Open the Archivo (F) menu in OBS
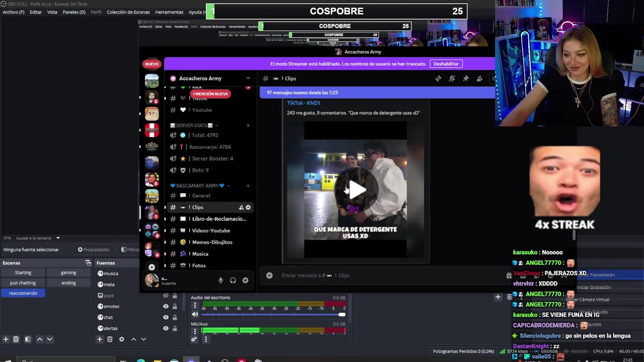 pyautogui.click(x=14, y=12)
